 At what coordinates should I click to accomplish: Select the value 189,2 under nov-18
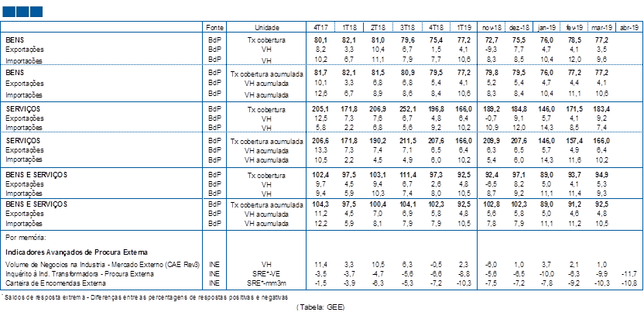[x=491, y=109]
